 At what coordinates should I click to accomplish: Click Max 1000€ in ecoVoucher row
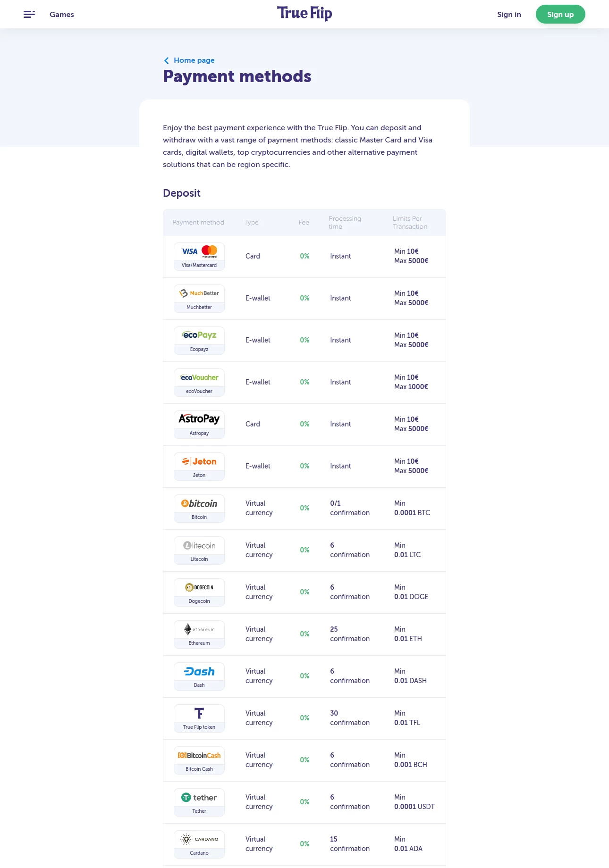[x=411, y=387]
